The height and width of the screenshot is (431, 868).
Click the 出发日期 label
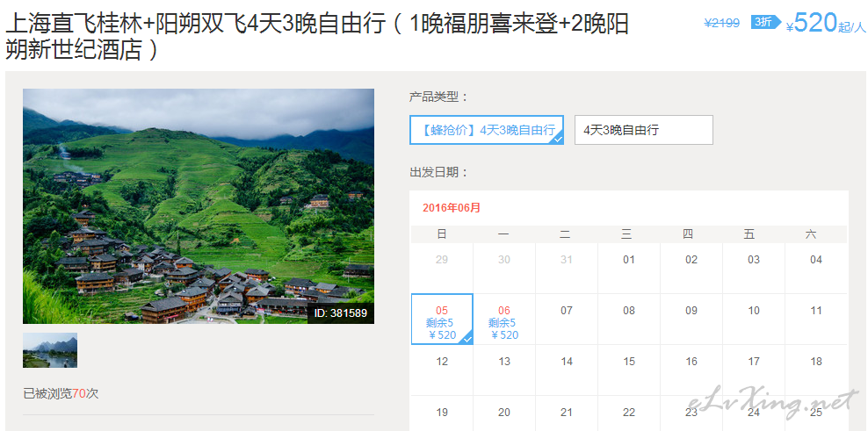click(439, 172)
